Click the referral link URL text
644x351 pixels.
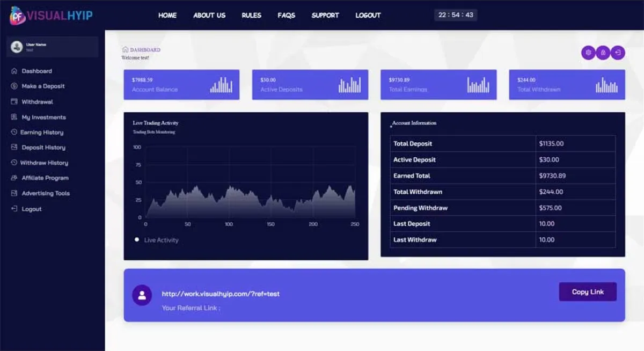coord(221,294)
